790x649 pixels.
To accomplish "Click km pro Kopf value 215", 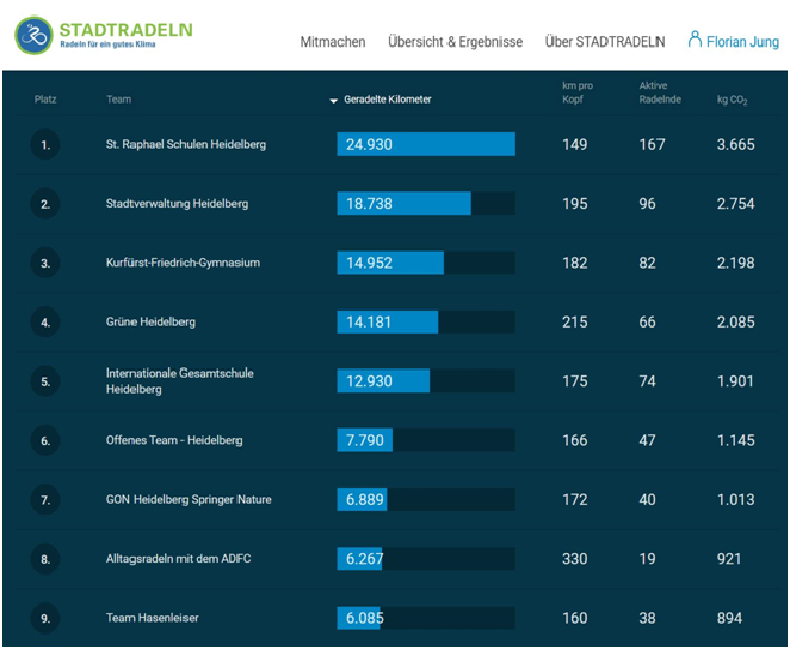I will pos(574,322).
